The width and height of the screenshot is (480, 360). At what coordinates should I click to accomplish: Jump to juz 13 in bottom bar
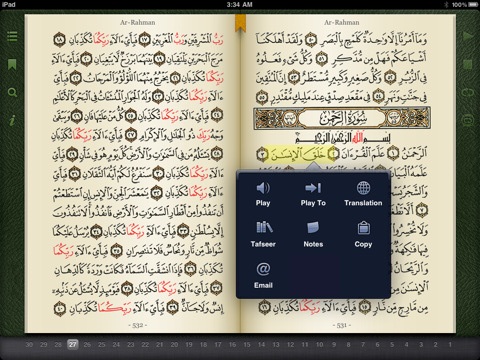tap(276, 345)
